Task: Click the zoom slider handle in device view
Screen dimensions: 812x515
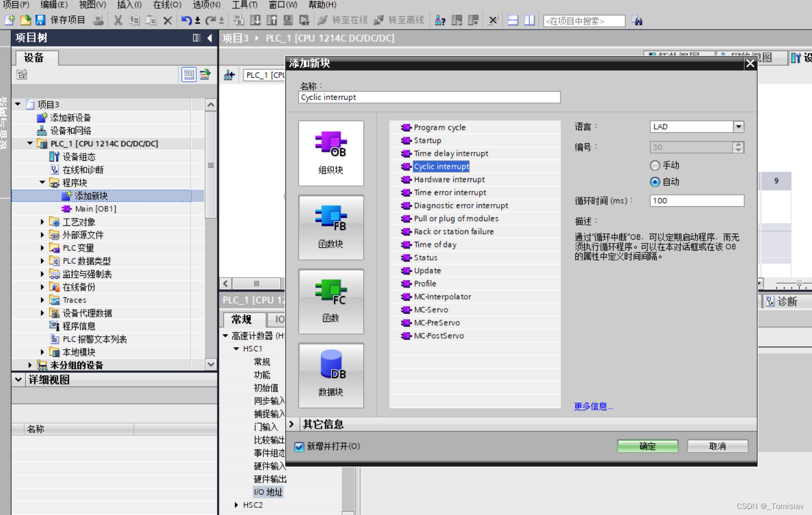Action: [799, 284]
